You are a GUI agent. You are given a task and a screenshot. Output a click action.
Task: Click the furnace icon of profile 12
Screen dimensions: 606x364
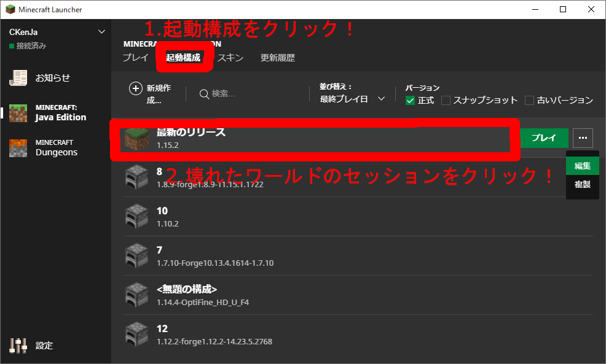click(137, 335)
